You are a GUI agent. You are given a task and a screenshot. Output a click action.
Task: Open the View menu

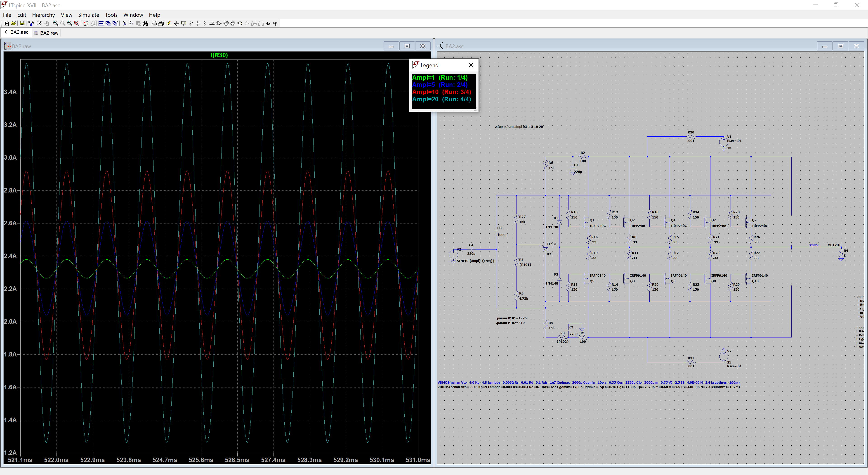coord(66,15)
